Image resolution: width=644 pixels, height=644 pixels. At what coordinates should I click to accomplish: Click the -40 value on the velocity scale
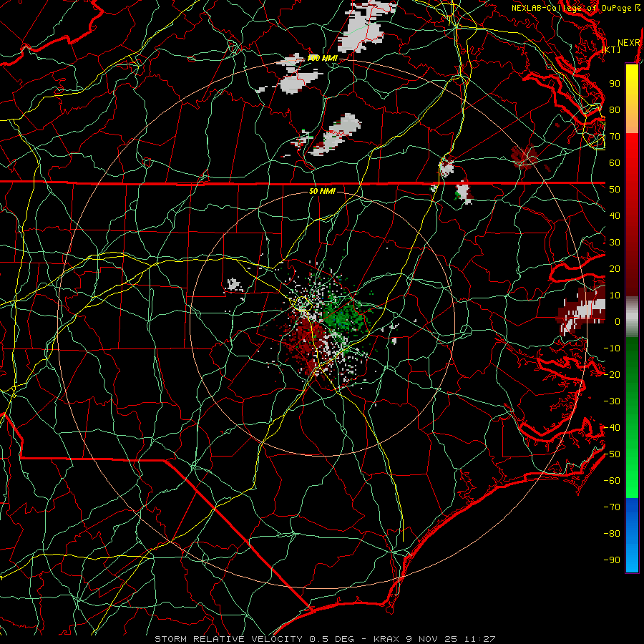(x=612, y=428)
